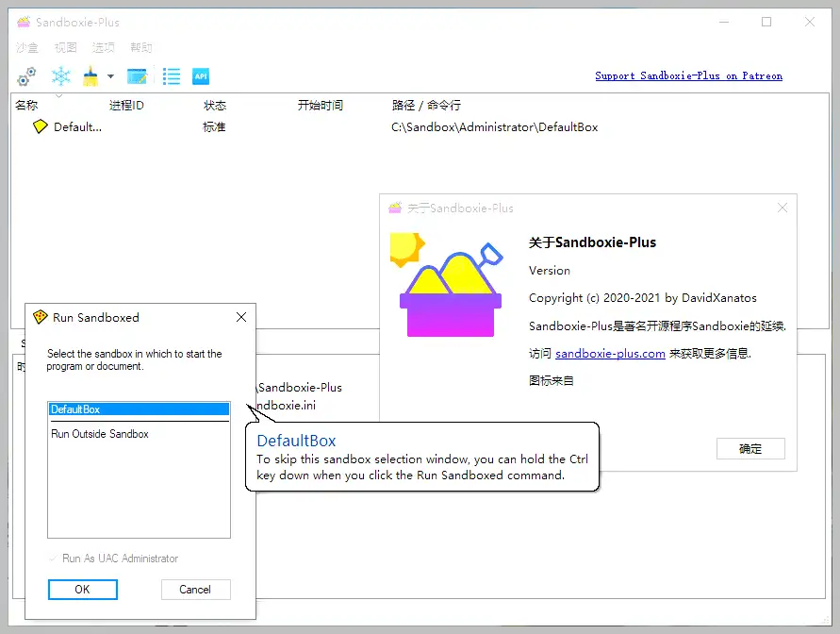Click the API log toolbar icon
840x634 pixels.
200,76
